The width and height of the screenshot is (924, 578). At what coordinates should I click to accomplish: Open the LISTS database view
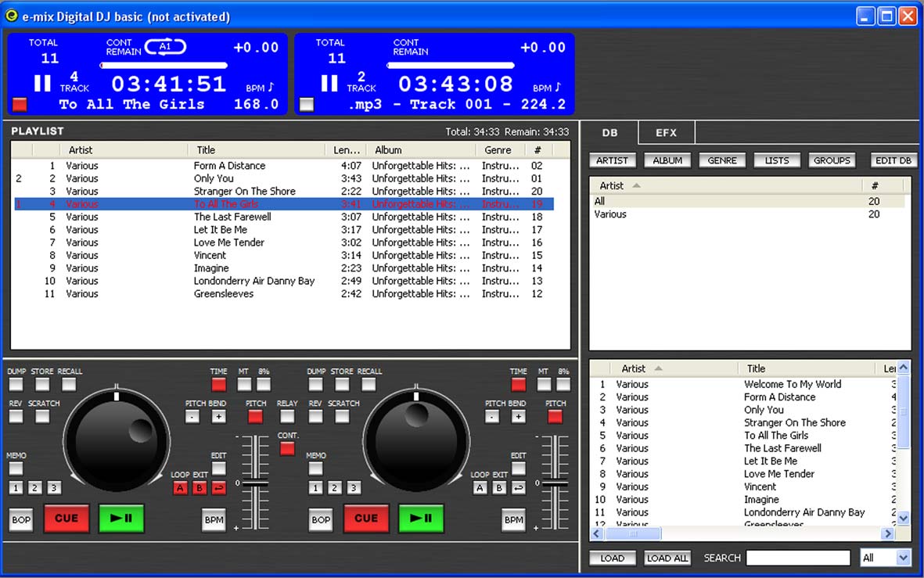pyautogui.click(x=777, y=160)
